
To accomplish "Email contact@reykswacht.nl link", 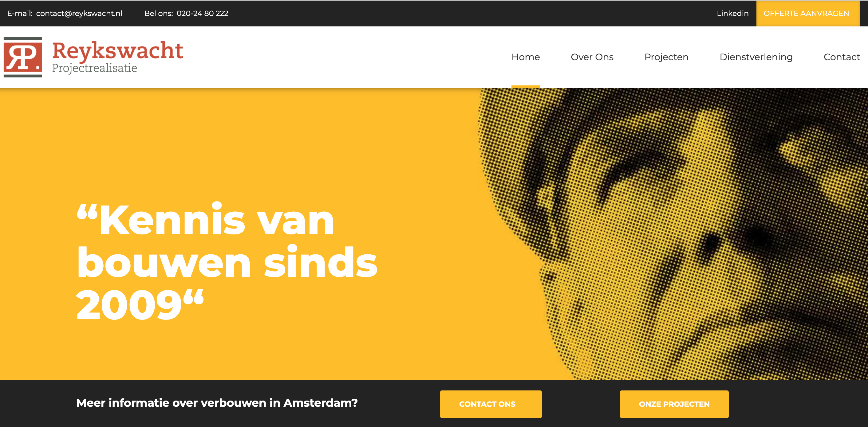I will point(79,14).
